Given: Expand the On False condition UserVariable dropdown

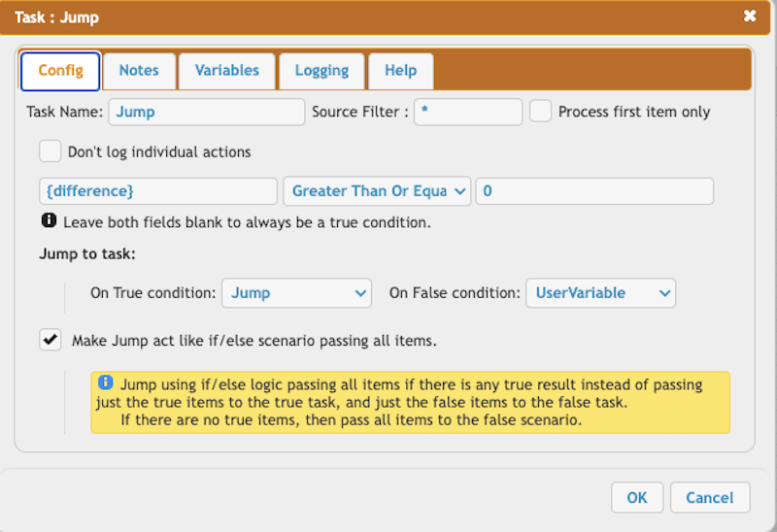Looking at the screenshot, I should [x=600, y=293].
